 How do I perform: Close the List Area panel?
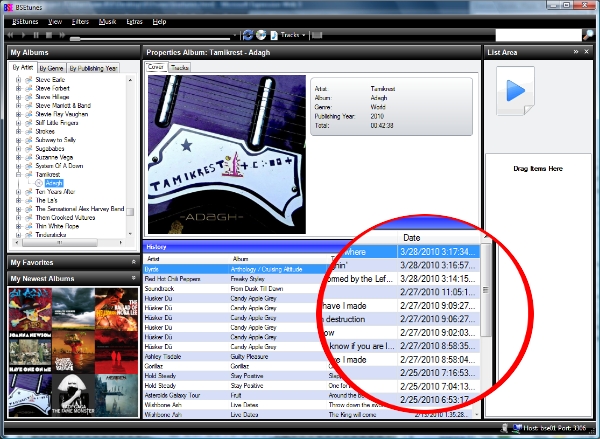[587, 52]
